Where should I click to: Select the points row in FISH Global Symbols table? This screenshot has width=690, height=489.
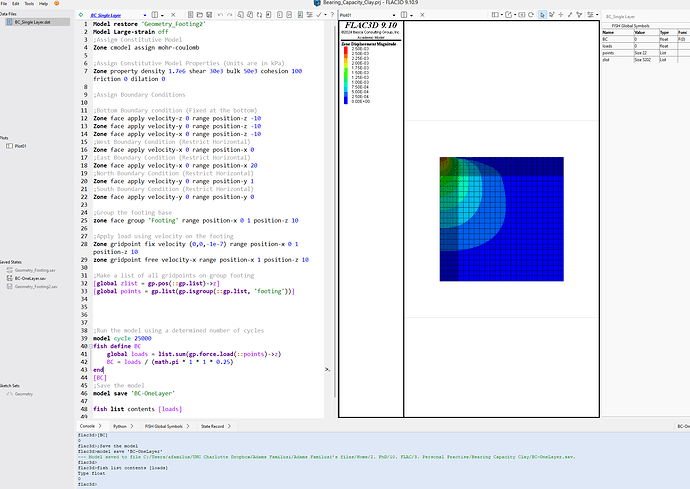pyautogui.click(x=645, y=53)
